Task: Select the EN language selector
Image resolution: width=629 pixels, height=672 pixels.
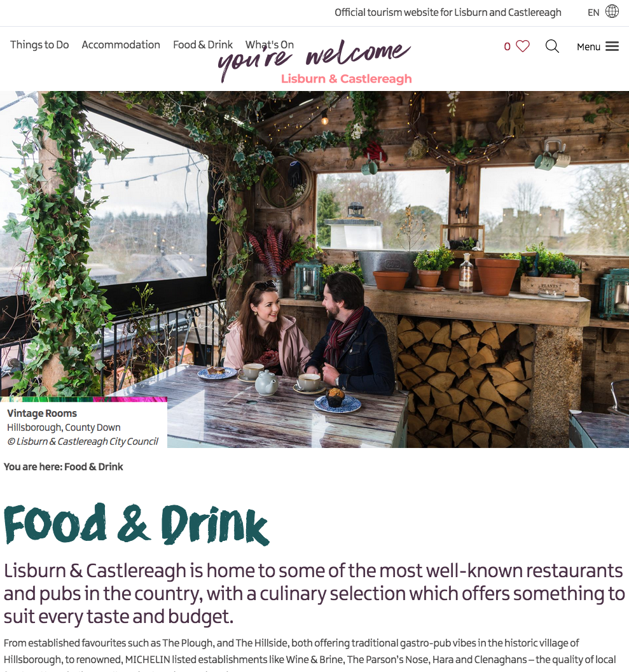Action: [x=593, y=13]
